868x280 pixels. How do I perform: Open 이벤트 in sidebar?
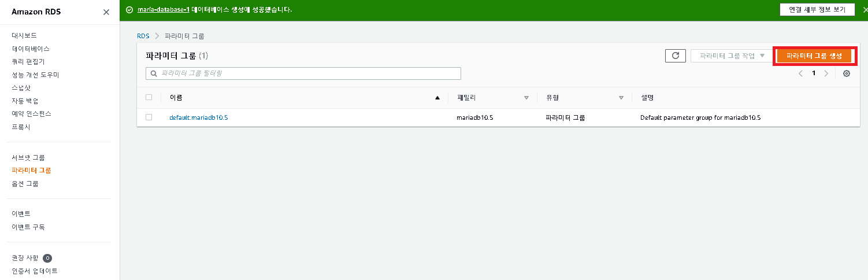point(21,214)
